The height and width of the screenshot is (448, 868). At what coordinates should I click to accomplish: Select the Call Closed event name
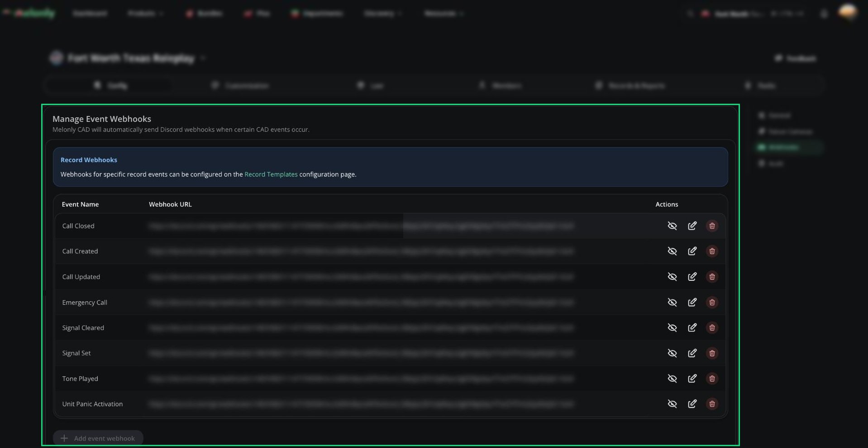78,226
